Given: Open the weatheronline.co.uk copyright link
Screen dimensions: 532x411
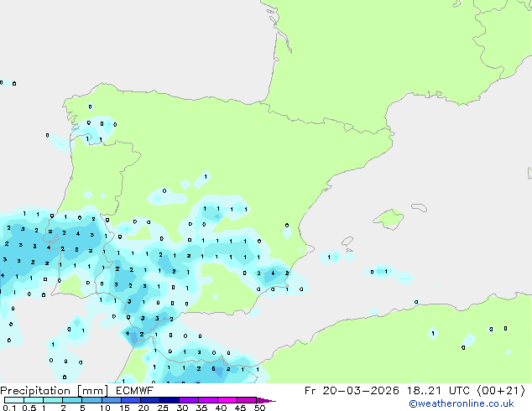Looking at the screenshot, I should (x=462, y=403).
